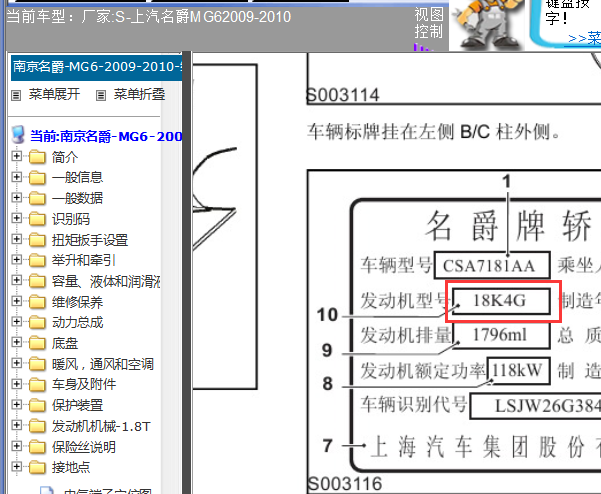Click the 简介 folder icon
This screenshot has height=494, width=601.
[37, 157]
